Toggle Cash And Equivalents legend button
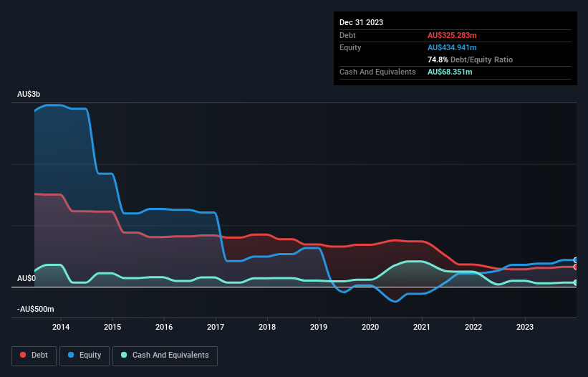The width and height of the screenshot is (588, 377). (x=165, y=355)
